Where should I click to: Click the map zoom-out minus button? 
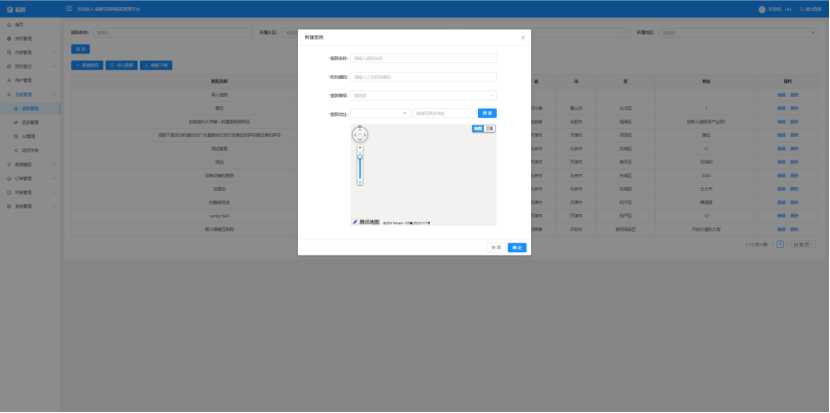(360, 183)
